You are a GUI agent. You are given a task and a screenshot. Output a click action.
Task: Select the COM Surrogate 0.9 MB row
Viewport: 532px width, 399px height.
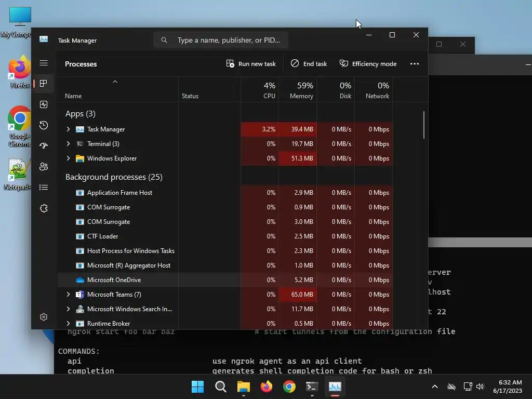225,207
